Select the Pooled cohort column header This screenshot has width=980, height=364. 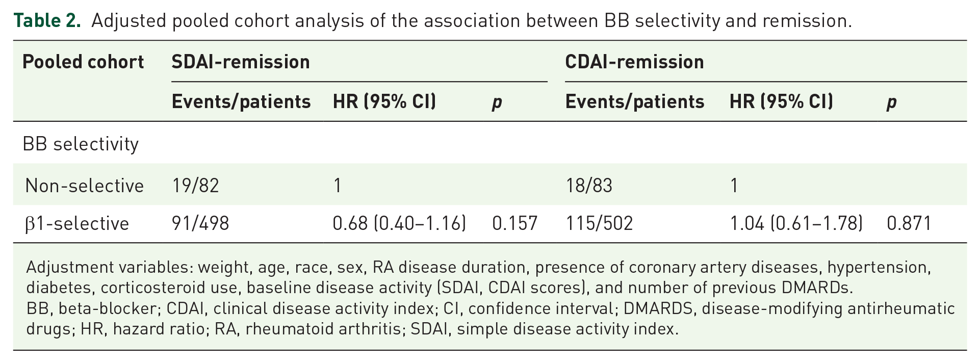(83, 62)
